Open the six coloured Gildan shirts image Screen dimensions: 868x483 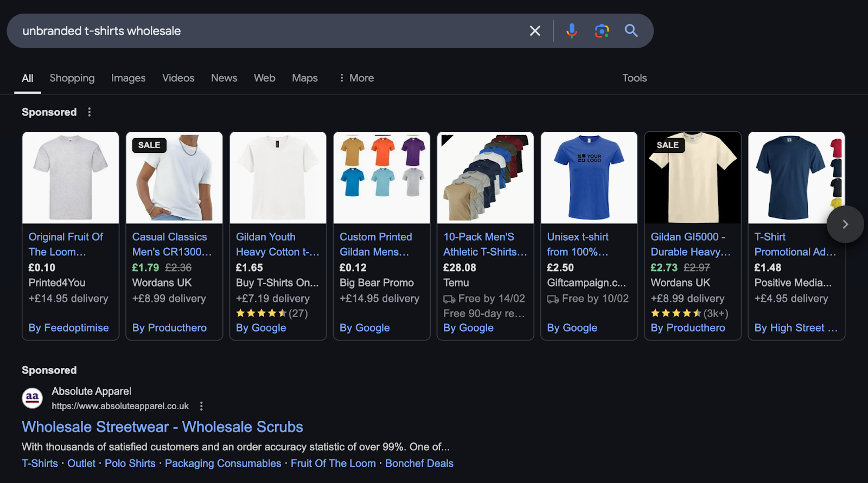(x=381, y=178)
